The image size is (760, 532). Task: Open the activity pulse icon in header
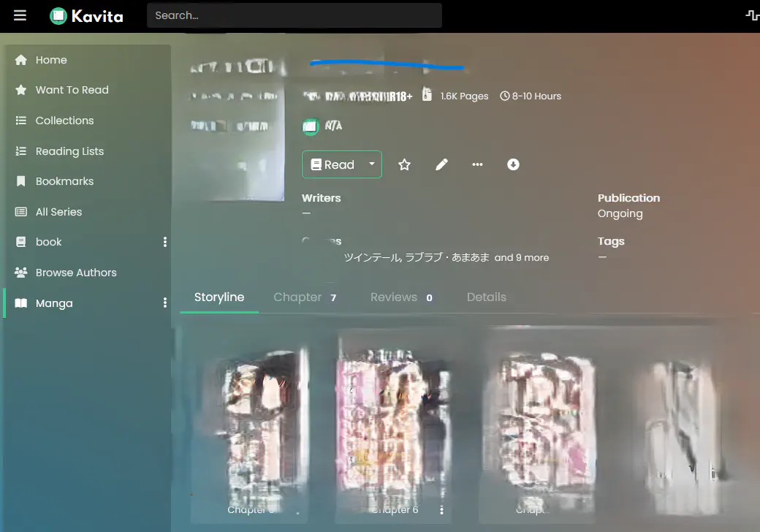751,15
